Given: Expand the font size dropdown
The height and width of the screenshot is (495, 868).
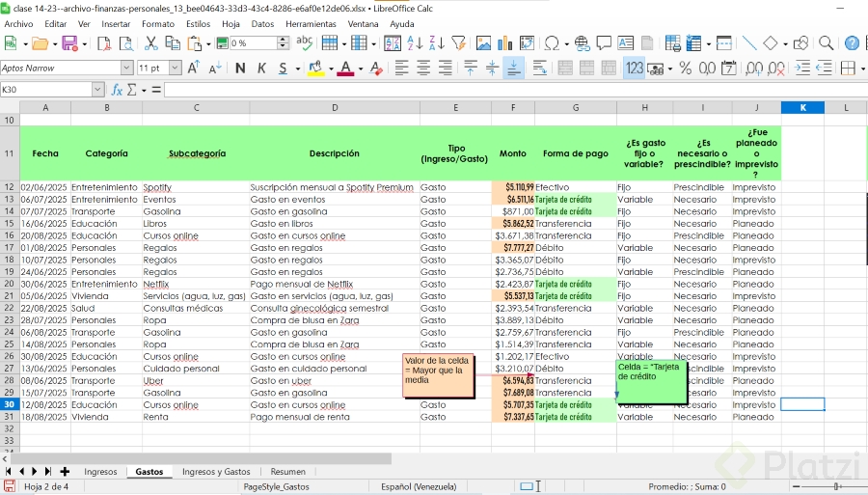Looking at the screenshot, I should (x=176, y=69).
